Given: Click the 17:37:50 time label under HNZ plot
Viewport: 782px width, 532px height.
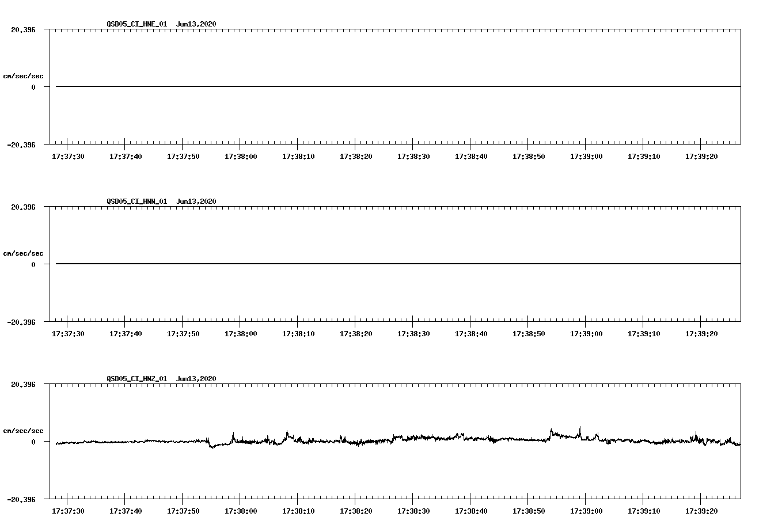Looking at the screenshot, I should pos(183,511).
